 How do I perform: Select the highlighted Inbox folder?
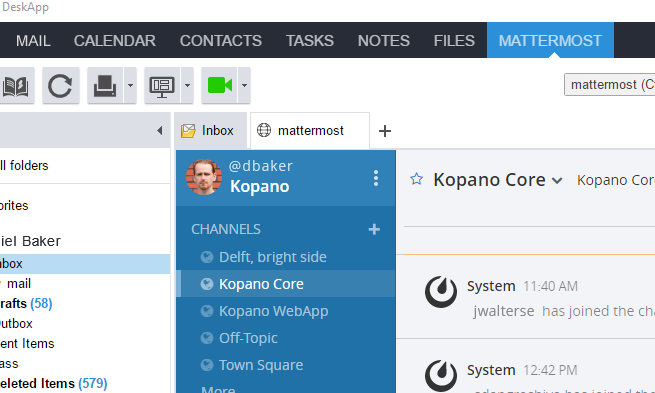[x=85, y=264]
